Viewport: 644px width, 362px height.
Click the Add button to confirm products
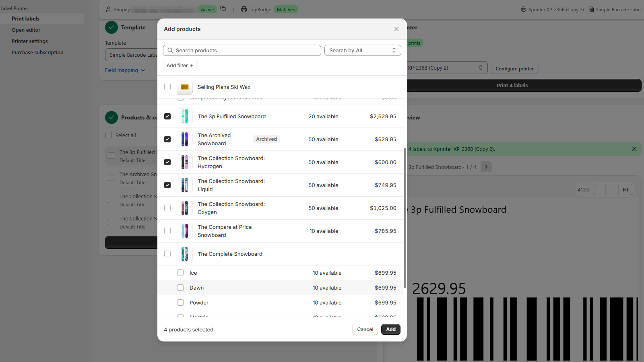coord(391,329)
